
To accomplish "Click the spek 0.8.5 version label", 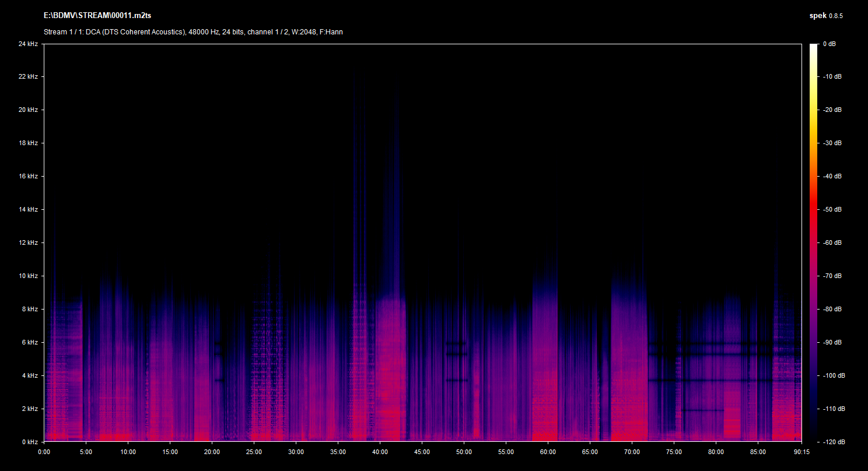I will (826, 16).
